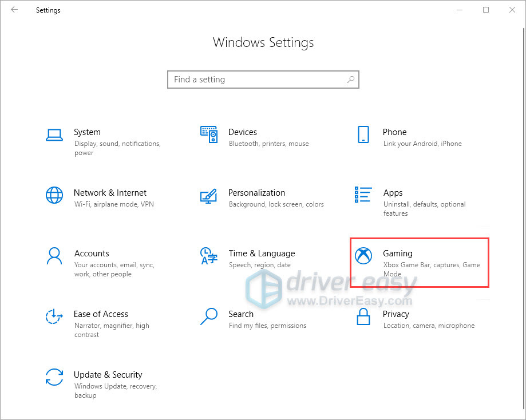
Task: Click the search glyph inside the setting box
Action: [351, 79]
